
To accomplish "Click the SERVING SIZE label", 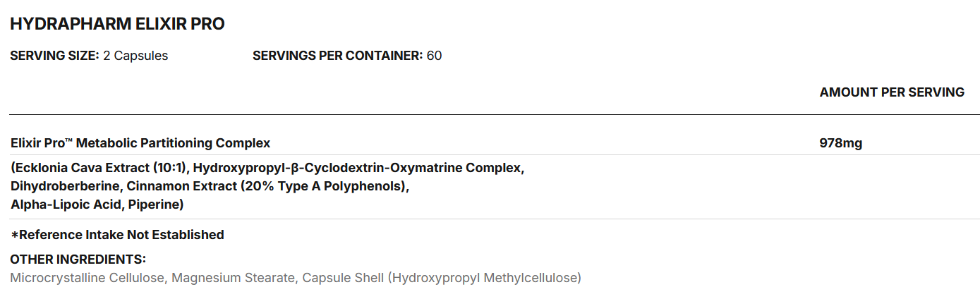I will 54,56.
